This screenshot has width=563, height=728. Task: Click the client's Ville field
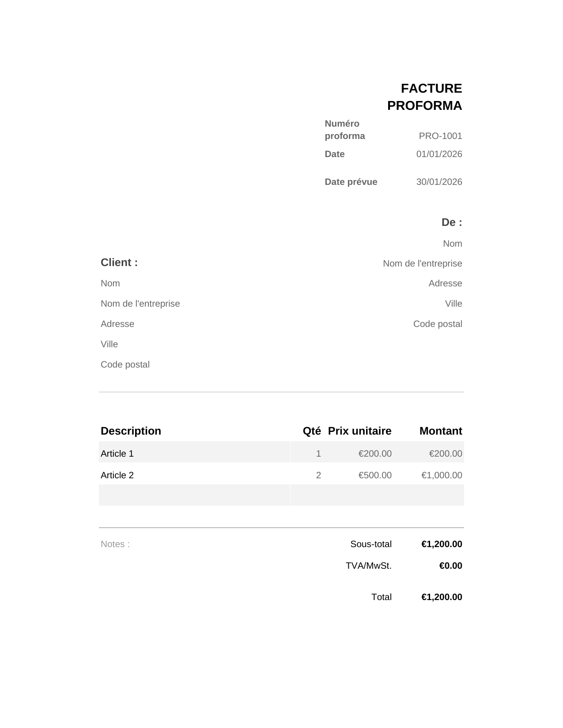110,344
